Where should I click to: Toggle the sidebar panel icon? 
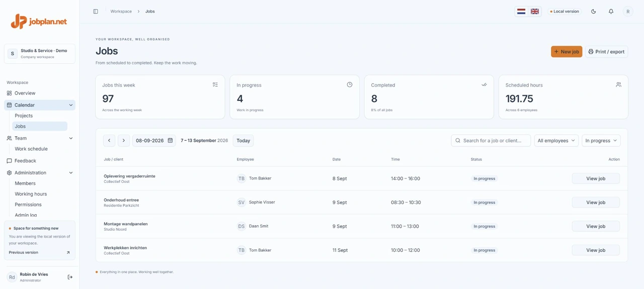(96, 12)
